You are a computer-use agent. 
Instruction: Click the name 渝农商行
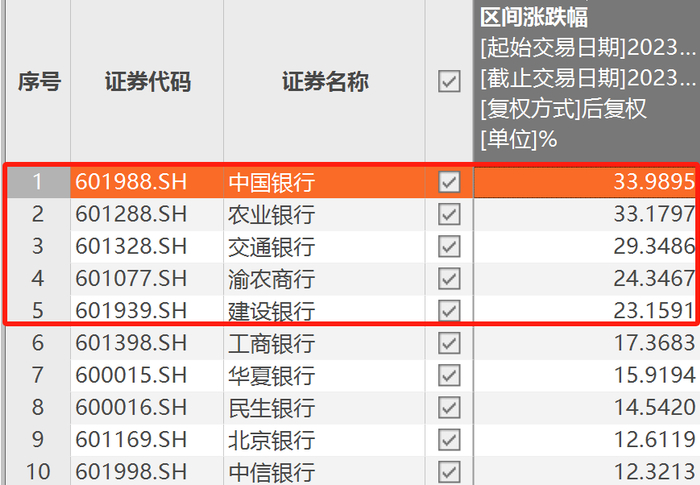271,279
